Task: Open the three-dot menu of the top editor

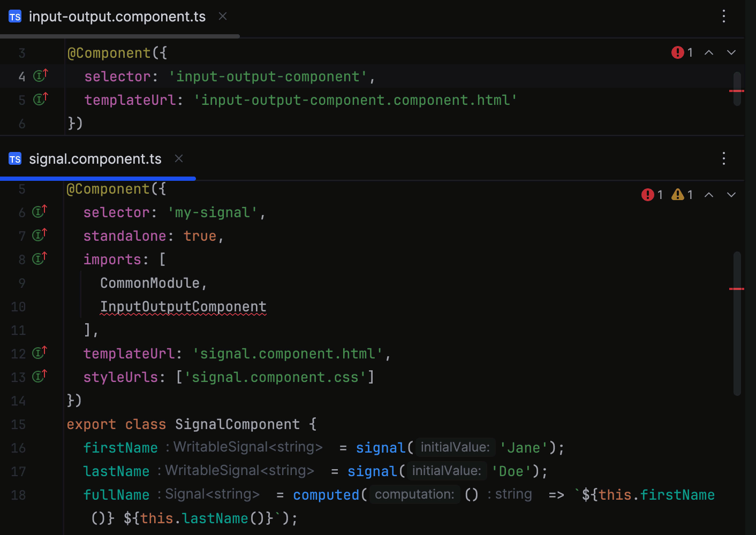Action: click(x=723, y=17)
